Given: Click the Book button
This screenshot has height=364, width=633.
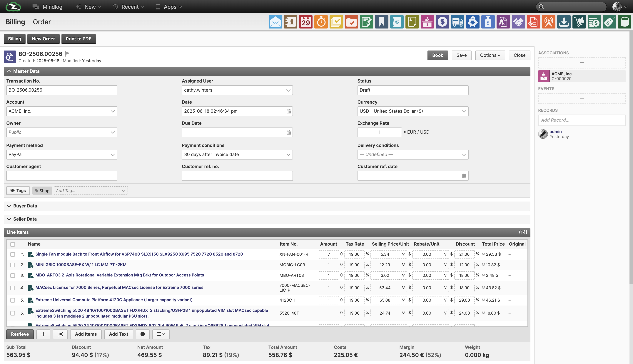Looking at the screenshot, I should pos(437,55).
